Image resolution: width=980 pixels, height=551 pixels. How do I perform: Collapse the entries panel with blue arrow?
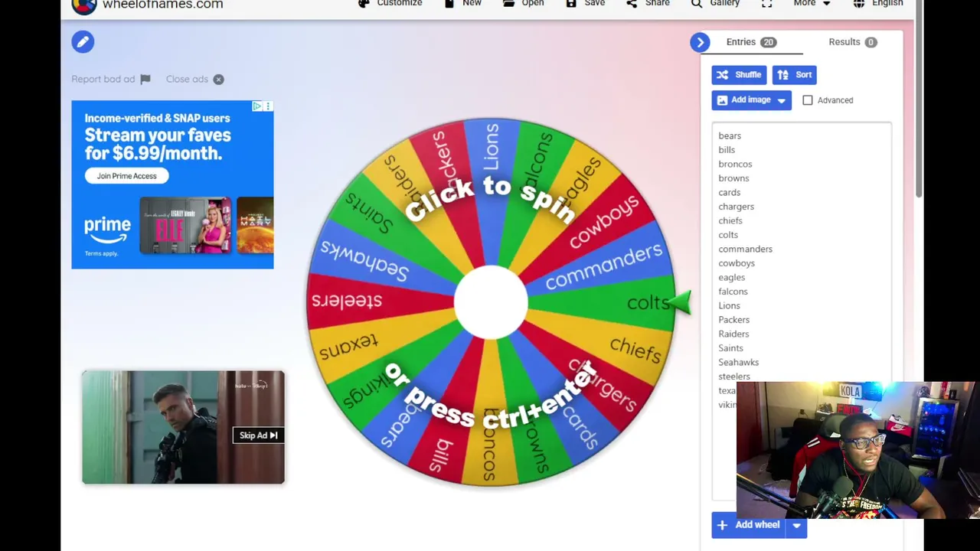click(x=700, y=42)
